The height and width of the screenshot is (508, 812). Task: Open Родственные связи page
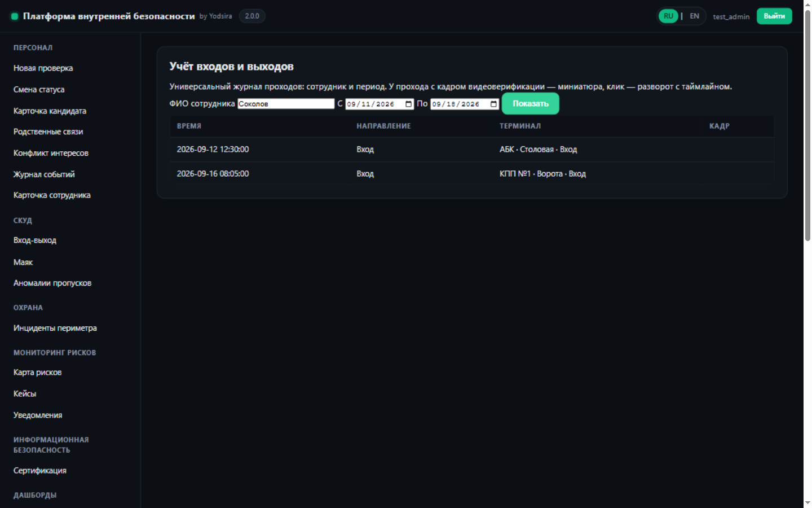(x=48, y=132)
